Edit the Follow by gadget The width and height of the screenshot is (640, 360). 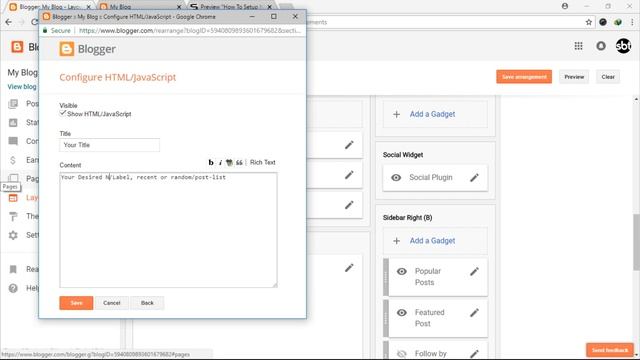pyautogui.click(x=474, y=354)
